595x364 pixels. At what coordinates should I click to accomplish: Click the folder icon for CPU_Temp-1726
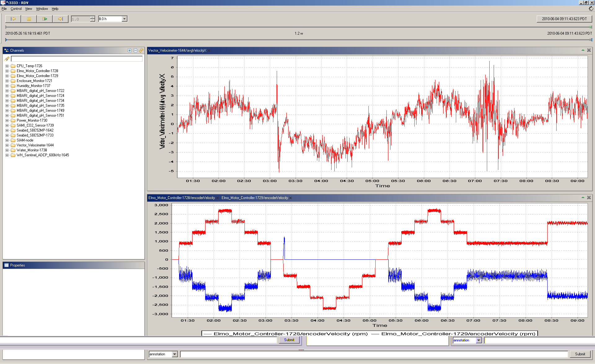13,66
